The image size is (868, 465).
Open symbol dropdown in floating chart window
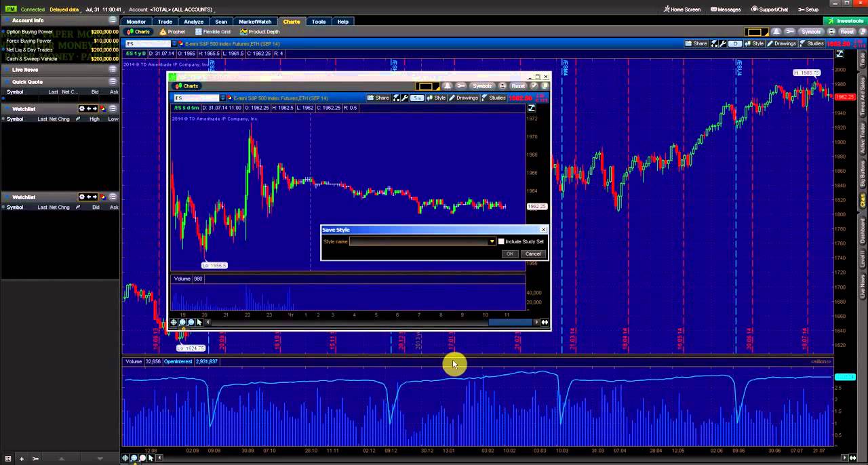click(x=222, y=98)
